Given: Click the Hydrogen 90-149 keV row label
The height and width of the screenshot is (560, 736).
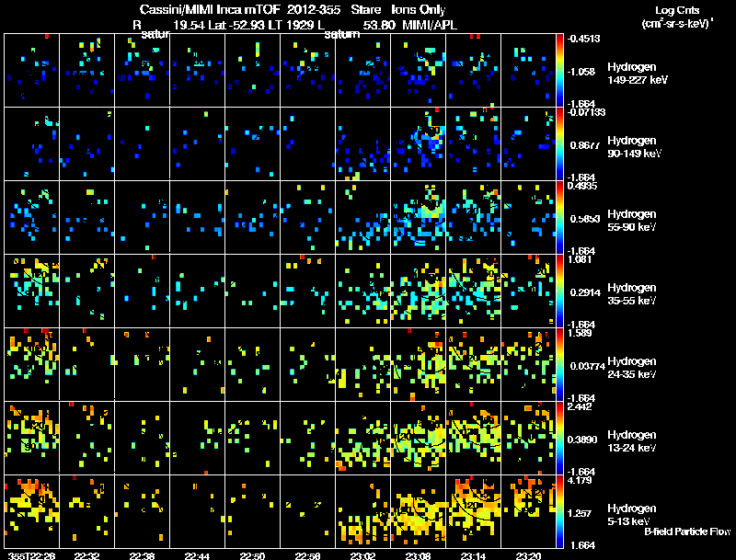Looking at the screenshot, I should [634, 147].
